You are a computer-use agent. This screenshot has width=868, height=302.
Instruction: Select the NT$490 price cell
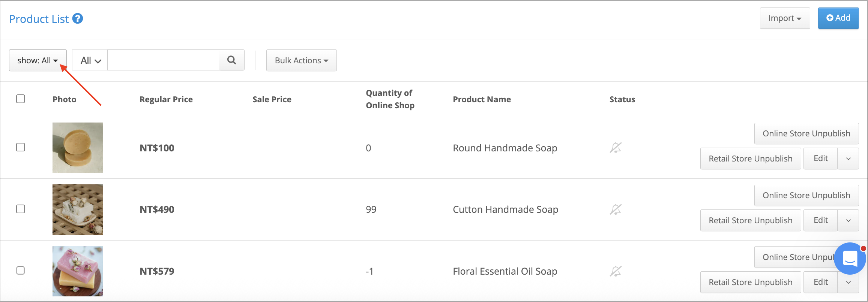point(157,209)
